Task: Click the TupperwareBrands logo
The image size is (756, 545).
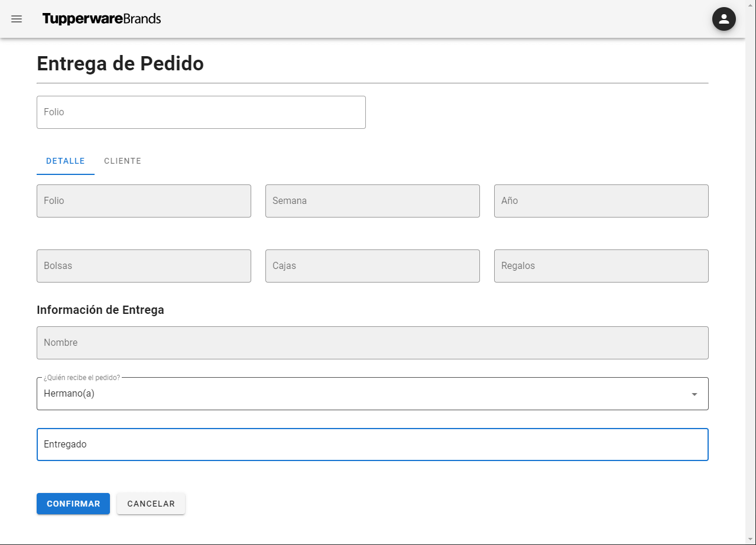Action: (x=102, y=19)
